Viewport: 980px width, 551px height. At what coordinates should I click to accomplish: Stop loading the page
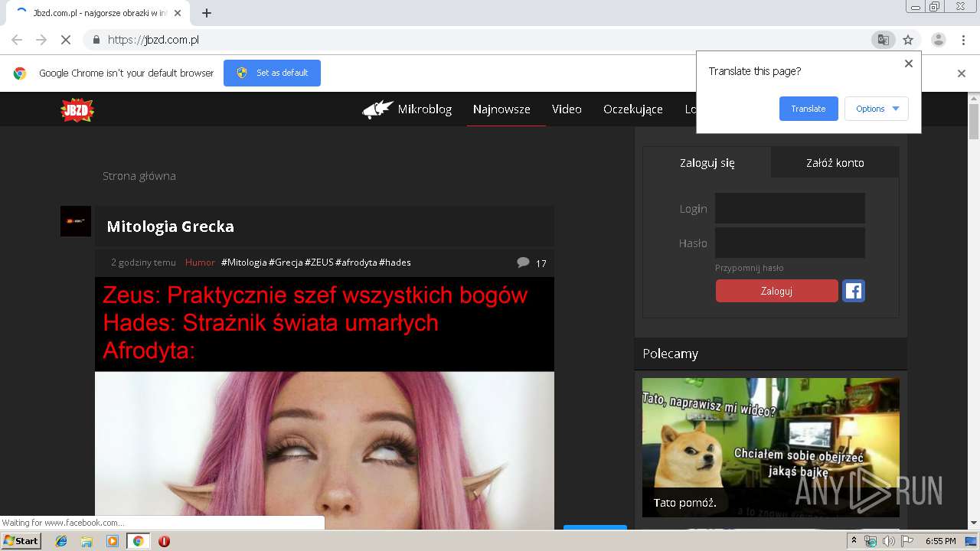click(x=65, y=40)
